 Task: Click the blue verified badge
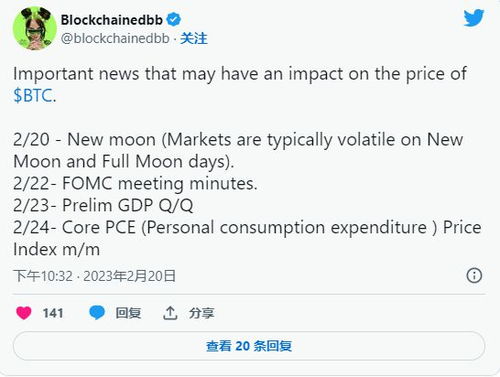click(x=173, y=20)
